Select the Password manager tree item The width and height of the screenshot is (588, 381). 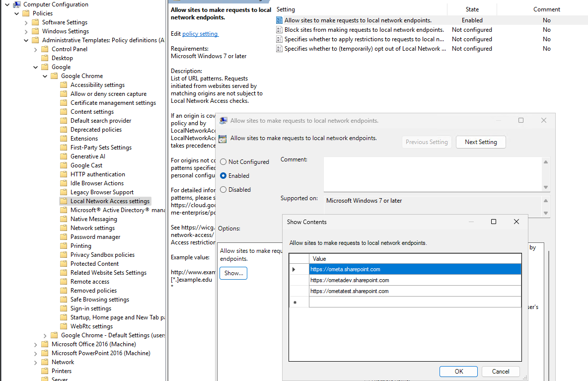coord(95,237)
